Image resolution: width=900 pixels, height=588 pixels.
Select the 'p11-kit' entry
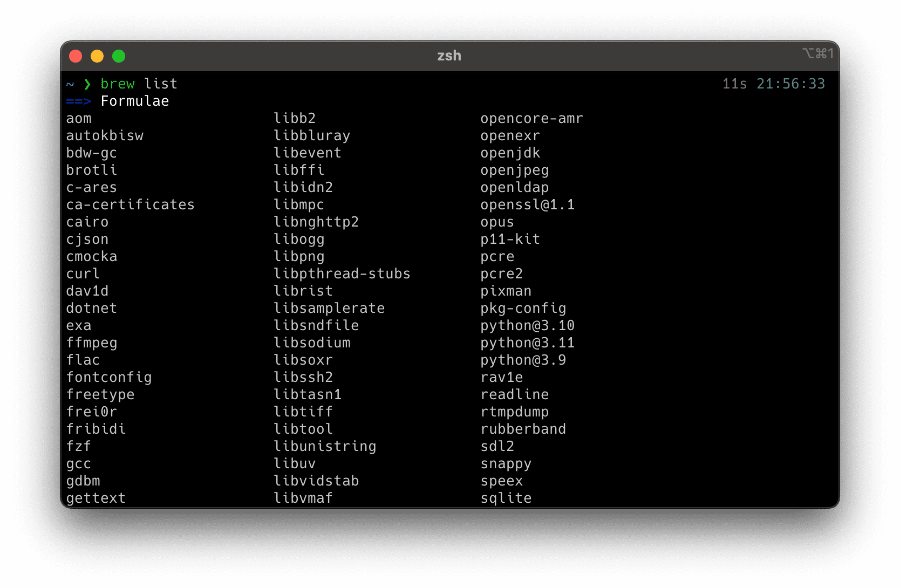click(x=510, y=240)
